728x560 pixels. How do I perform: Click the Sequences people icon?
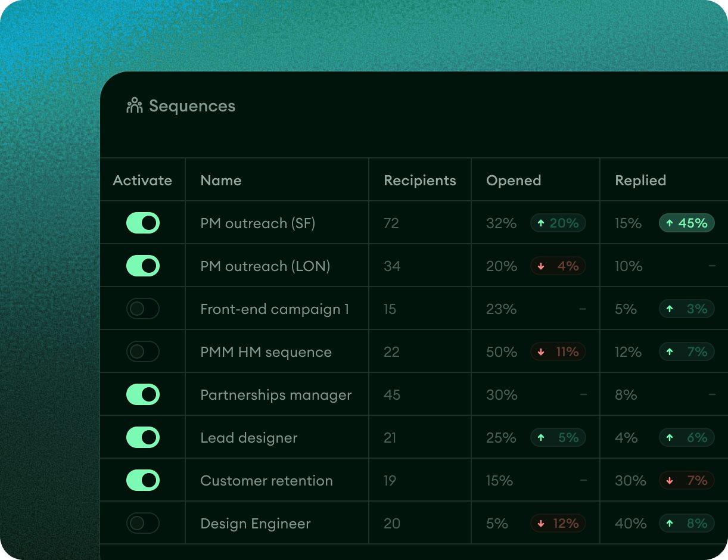click(x=135, y=105)
